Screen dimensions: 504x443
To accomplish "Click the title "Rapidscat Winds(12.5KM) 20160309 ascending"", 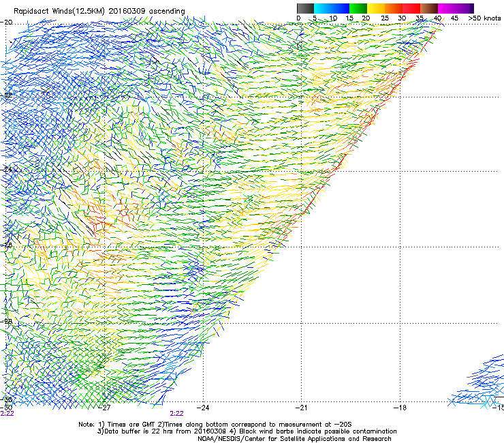I will (x=99, y=11).
